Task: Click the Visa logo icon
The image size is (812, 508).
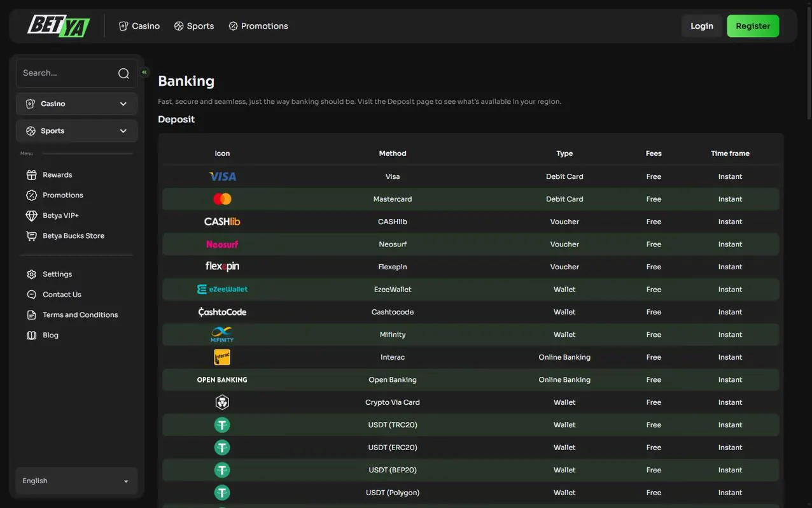Action: point(222,176)
